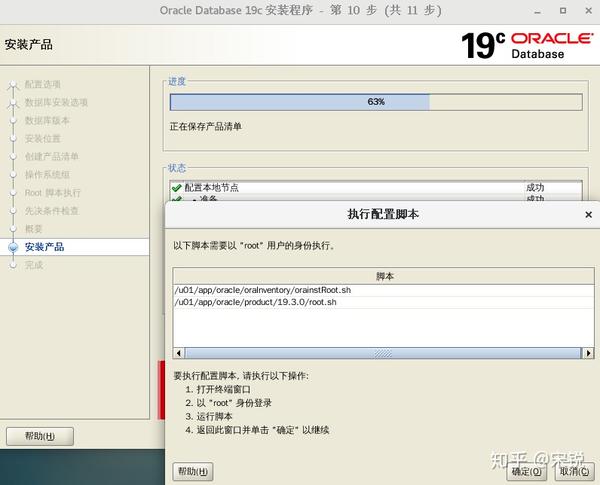The height and width of the screenshot is (485, 600).
Task: Click the Oracle 19c Database logo
Action: pyautogui.click(x=527, y=45)
